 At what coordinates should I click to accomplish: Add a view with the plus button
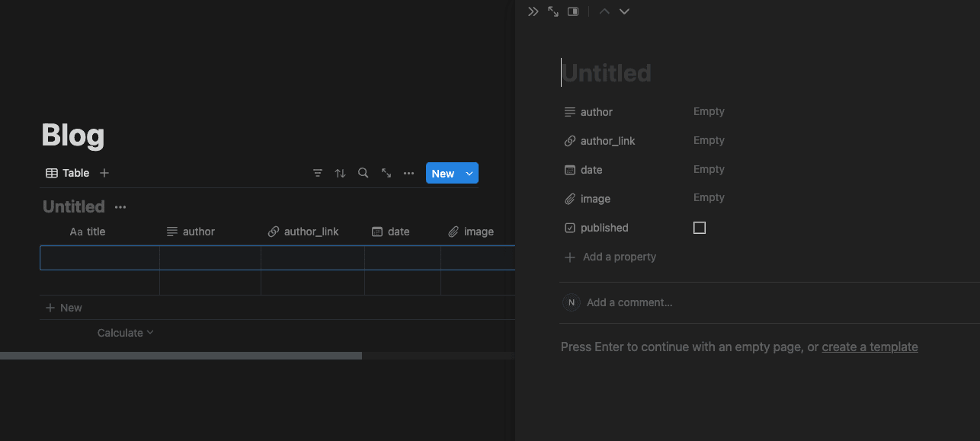tap(104, 173)
